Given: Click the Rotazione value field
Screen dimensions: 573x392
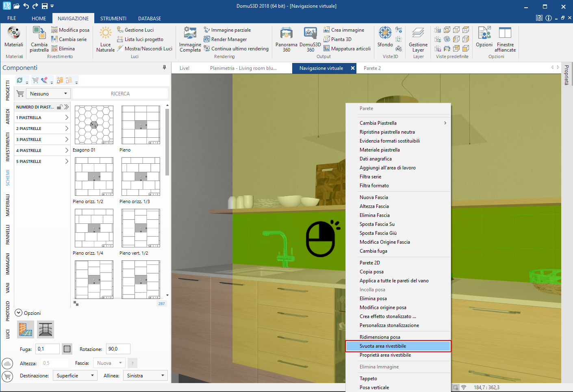Looking at the screenshot, I should [118, 349].
